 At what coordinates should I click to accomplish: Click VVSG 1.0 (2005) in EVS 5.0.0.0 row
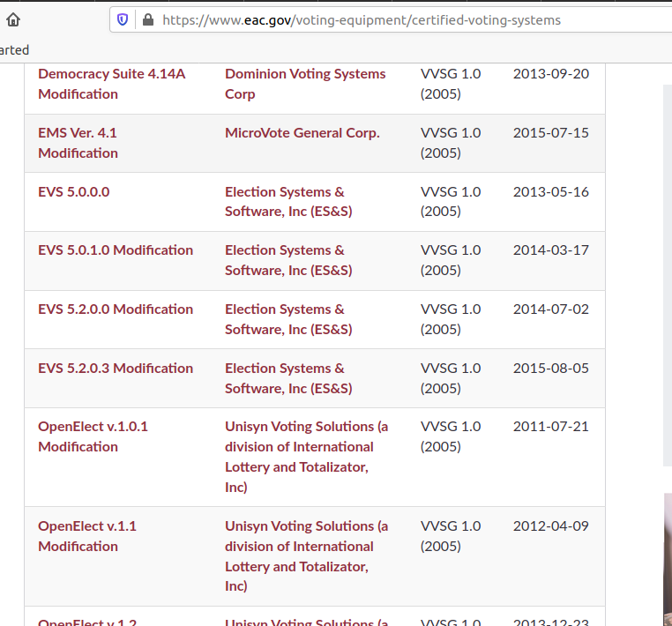(451, 201)
